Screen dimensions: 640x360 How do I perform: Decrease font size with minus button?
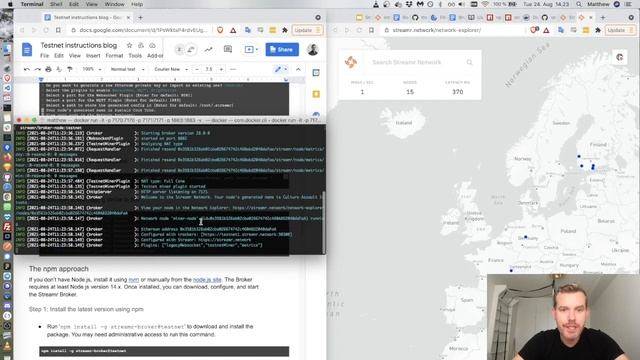point(197,69)
